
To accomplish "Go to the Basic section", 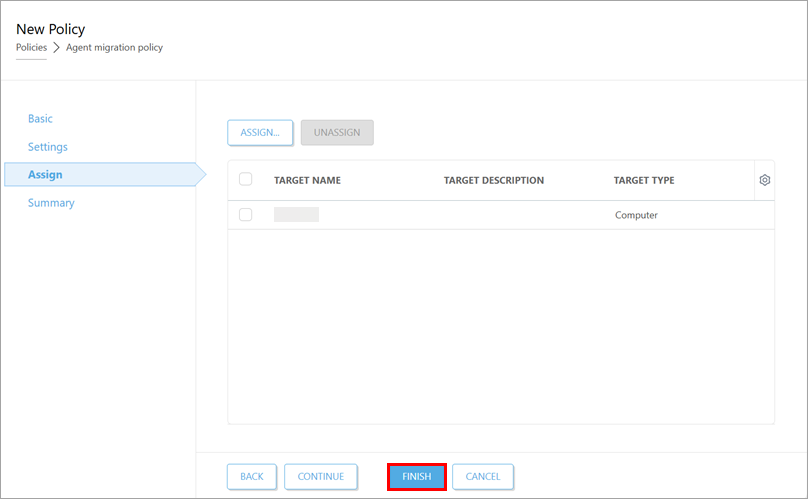I will coord(40,119).
